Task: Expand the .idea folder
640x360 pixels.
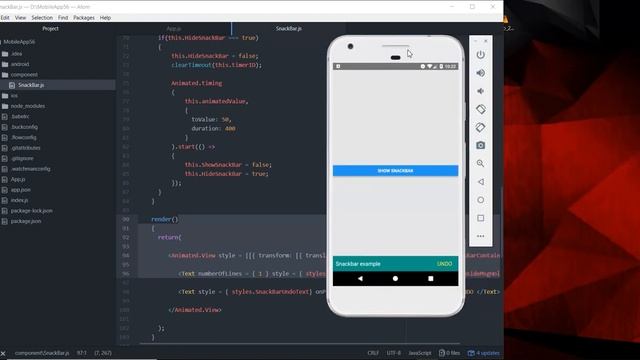Action: pyautogui.click(x=16, y=53)
